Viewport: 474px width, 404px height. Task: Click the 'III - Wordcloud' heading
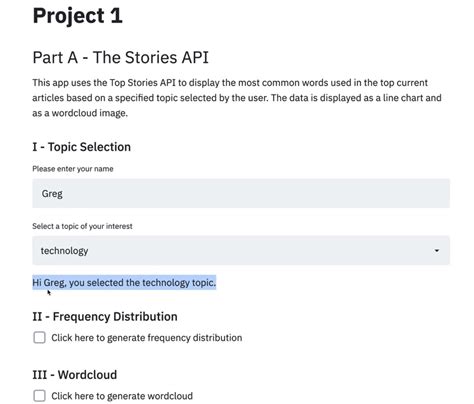tap(75, 375)
